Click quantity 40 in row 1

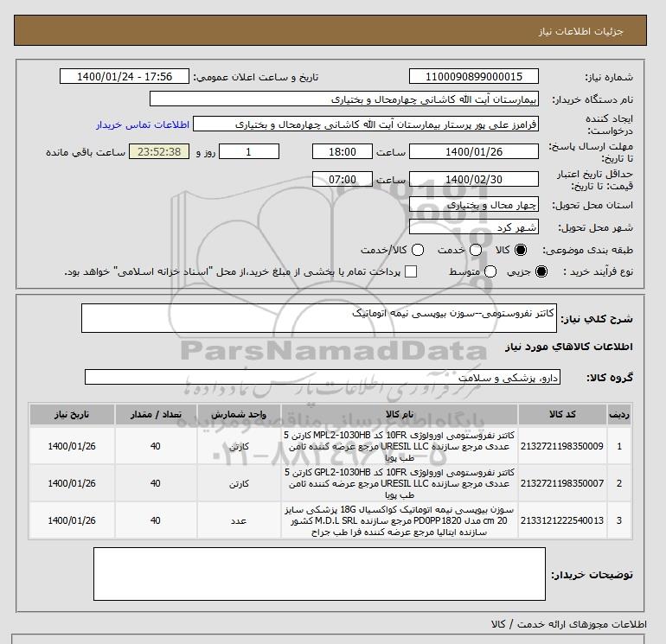coord(156,446)
